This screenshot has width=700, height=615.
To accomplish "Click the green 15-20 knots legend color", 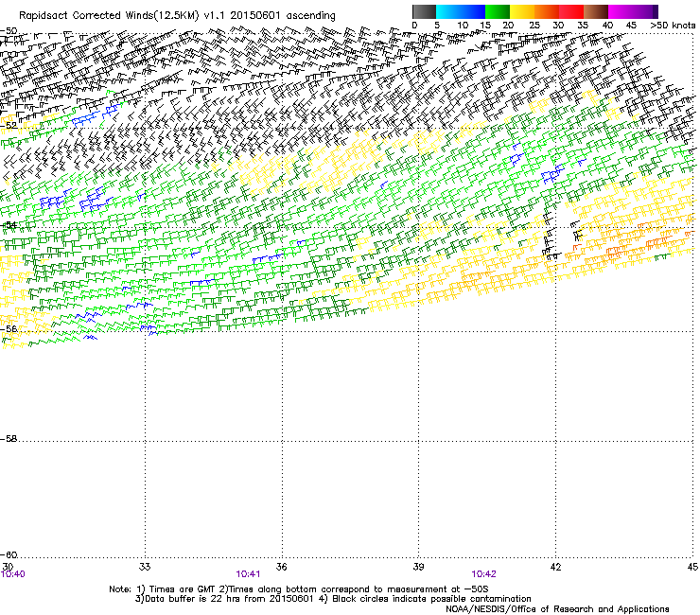I will [498, 11].
